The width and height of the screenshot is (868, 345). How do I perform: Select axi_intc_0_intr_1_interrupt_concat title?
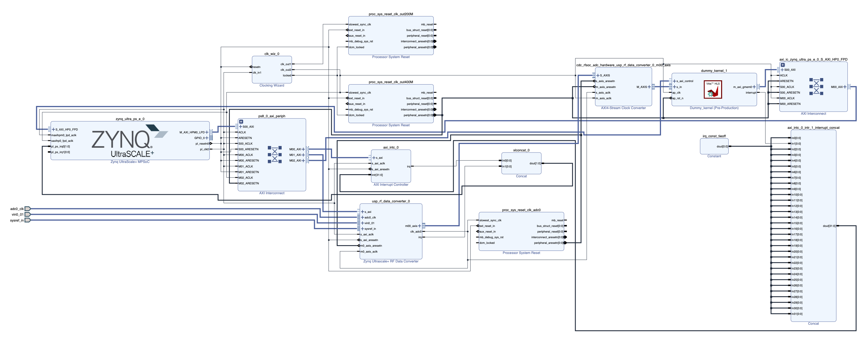coord(813,127)
